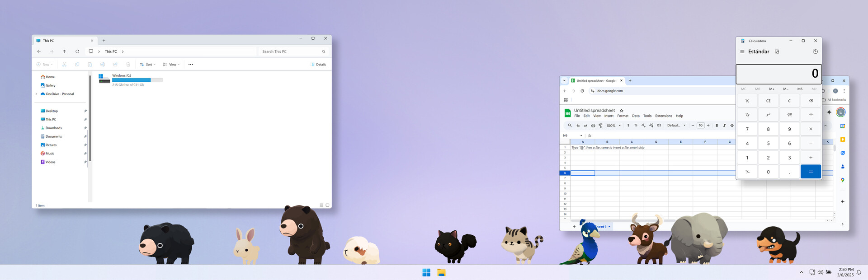Click the chevron after This PC in address bar
The height and width of the screenshot is (280, 868).
point(123,51)
